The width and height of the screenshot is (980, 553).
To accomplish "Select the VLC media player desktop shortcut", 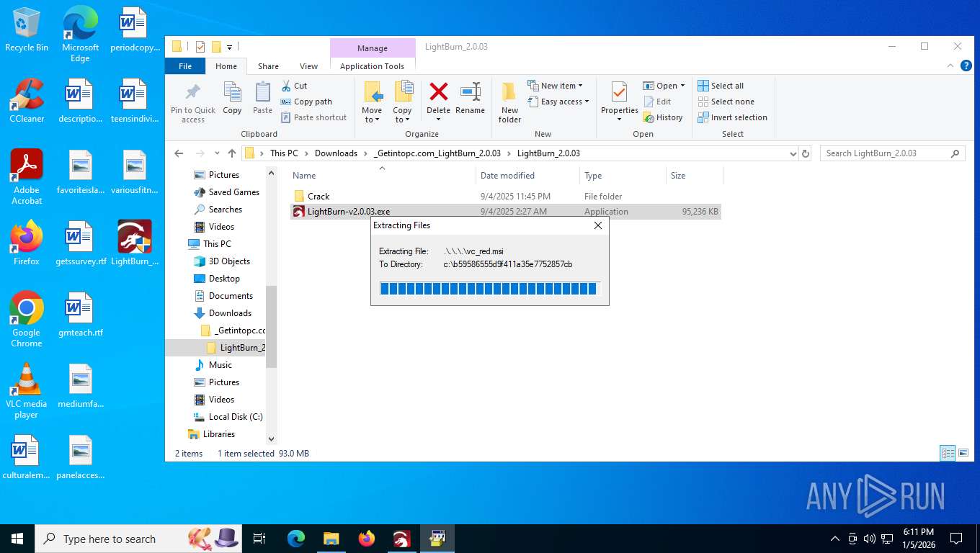I will click(x=27, y=391).
